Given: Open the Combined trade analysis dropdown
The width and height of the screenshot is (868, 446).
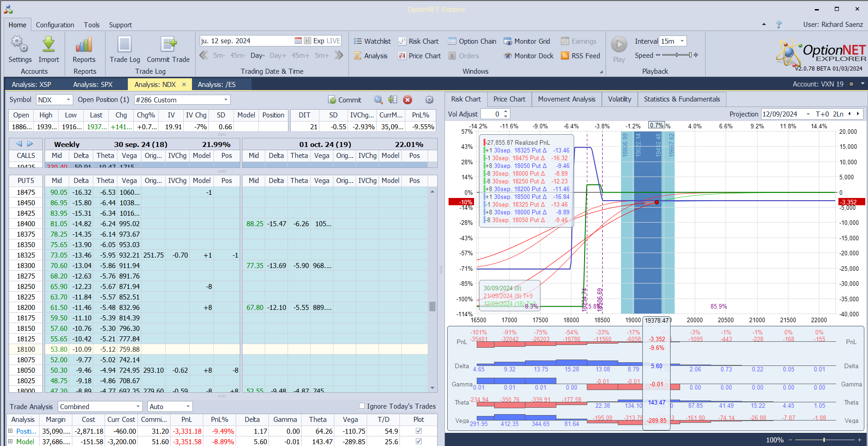Looking at the screenshot, I should coord(138,406).
